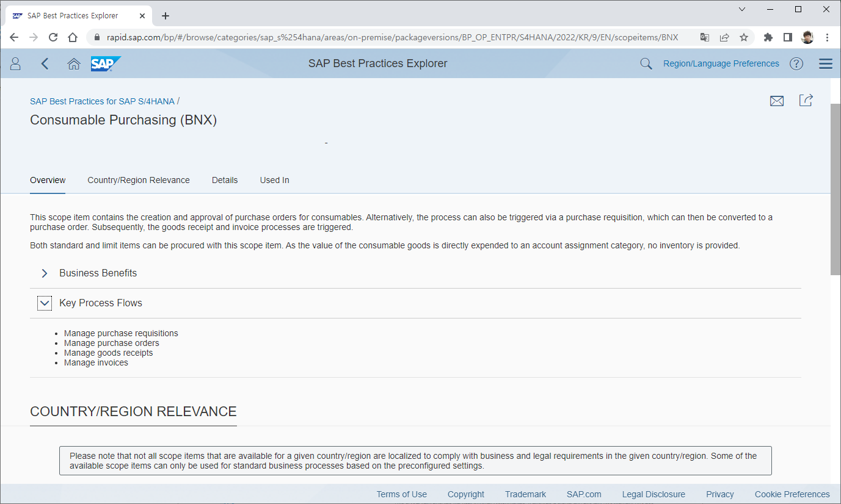Open SAP Best Practices for SAP S/4HANA breadcrumb

tap(102, 101)
